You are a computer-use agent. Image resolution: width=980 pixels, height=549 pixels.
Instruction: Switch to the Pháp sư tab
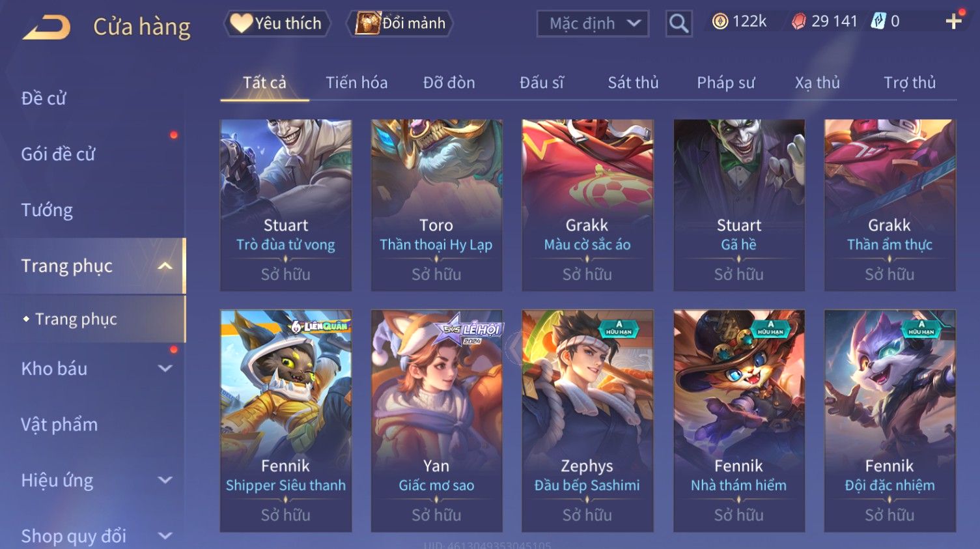[x=726, y=83]
